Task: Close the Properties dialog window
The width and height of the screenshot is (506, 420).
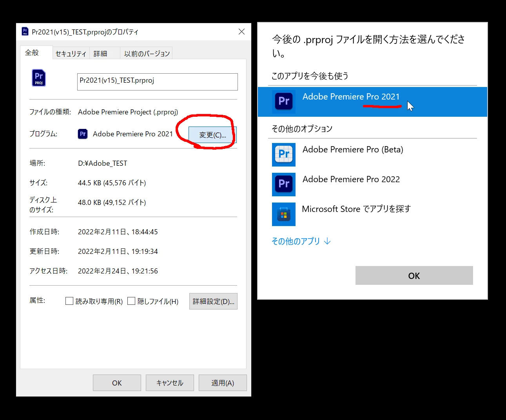Action: 242,32
